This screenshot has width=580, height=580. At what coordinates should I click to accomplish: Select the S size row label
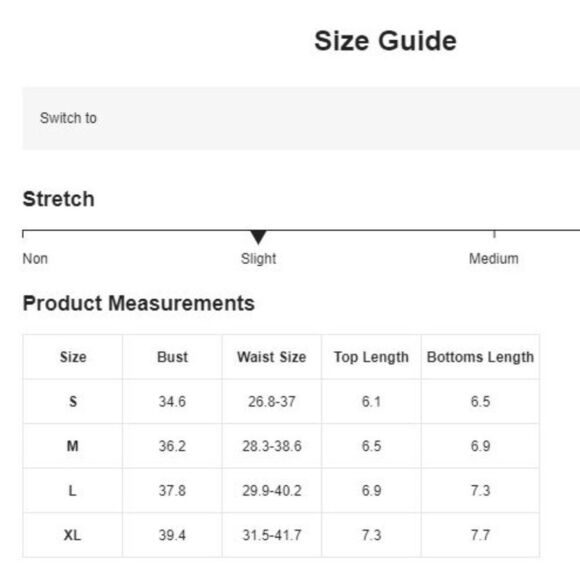click(x=73, y=401)
